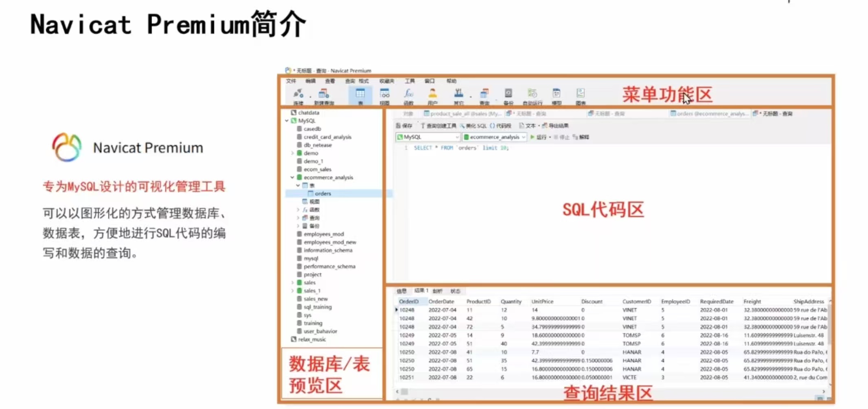Open the 图表 (Charts) toolbar icon

[x=581, y=97]
